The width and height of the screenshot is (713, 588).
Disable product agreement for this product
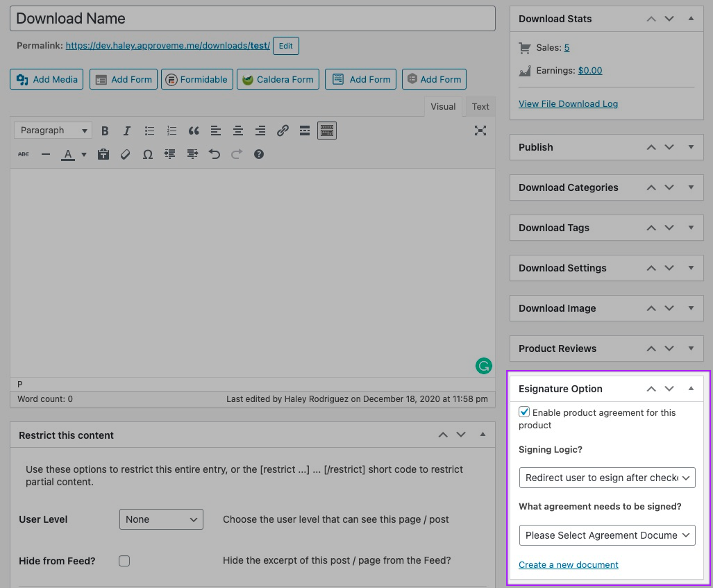coord(524,412)
